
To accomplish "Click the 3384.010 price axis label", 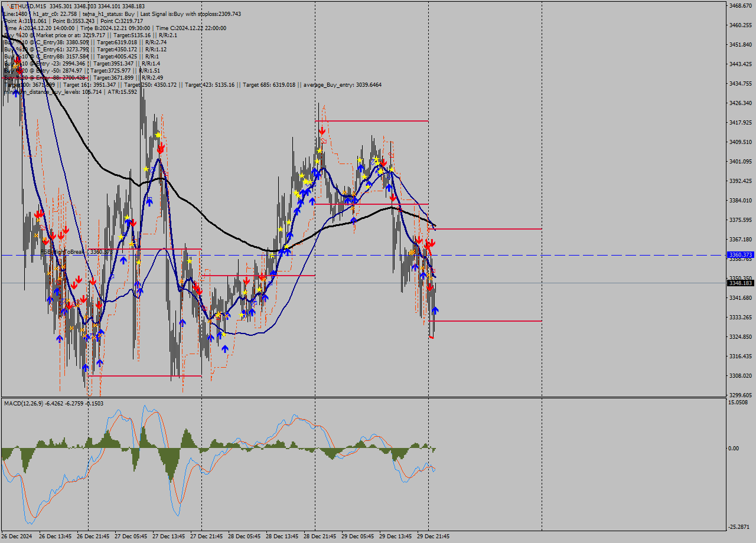I will [740, 200].
